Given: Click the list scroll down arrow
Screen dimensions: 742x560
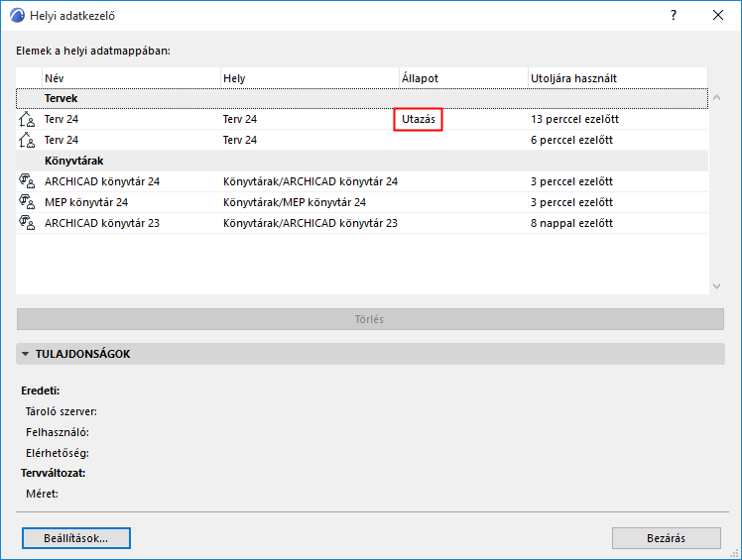Looking at the screenshot, I should pyautogui.click(x=716, y=286).
